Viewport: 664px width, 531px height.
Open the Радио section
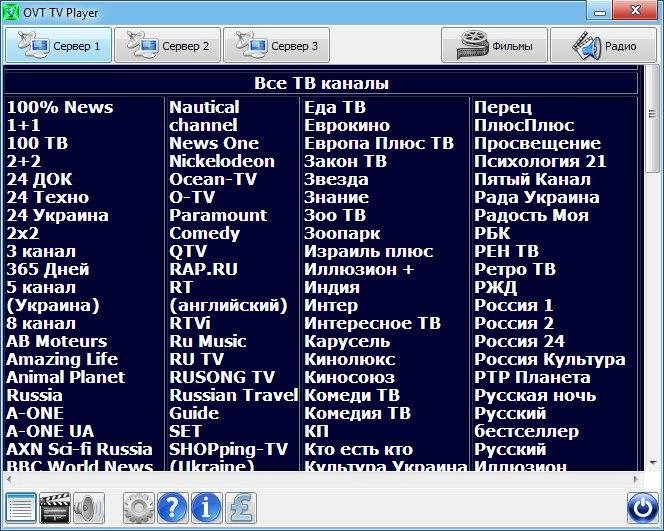point(603,45)
